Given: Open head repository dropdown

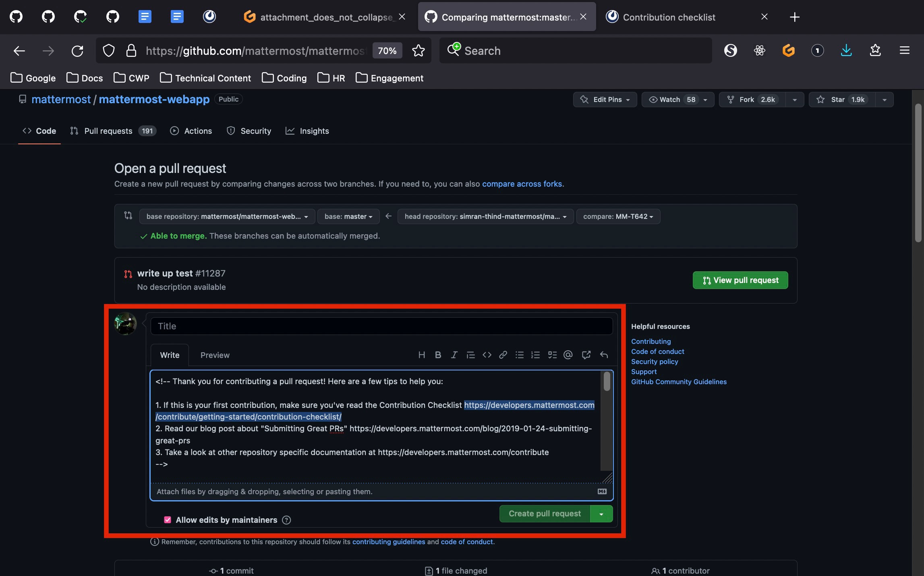Looking at the screenshot, I should pos(485,216).
